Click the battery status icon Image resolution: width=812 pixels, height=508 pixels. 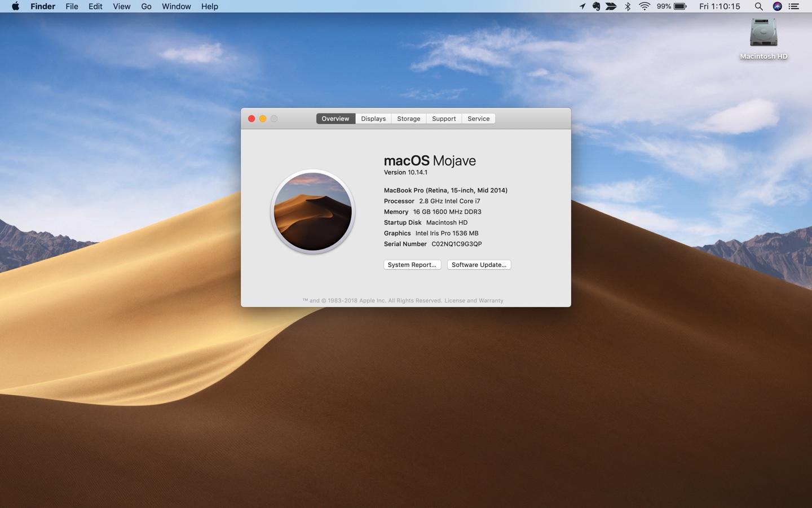click(680, 6)
